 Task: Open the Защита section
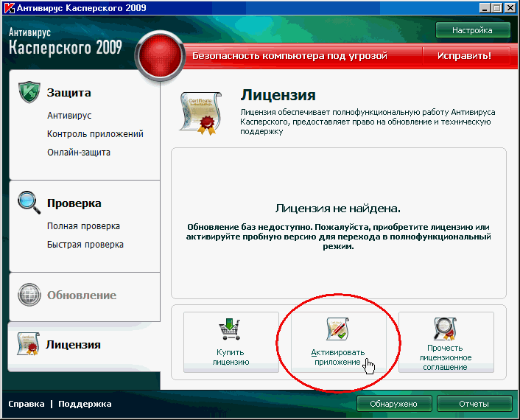[x=68, y=93]
